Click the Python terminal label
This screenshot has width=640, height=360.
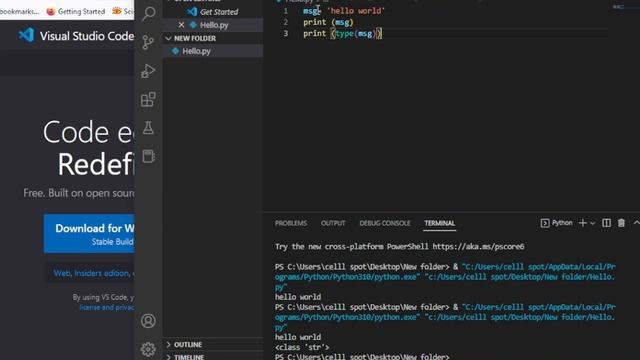pyautogui.click(x=557, y=223)
